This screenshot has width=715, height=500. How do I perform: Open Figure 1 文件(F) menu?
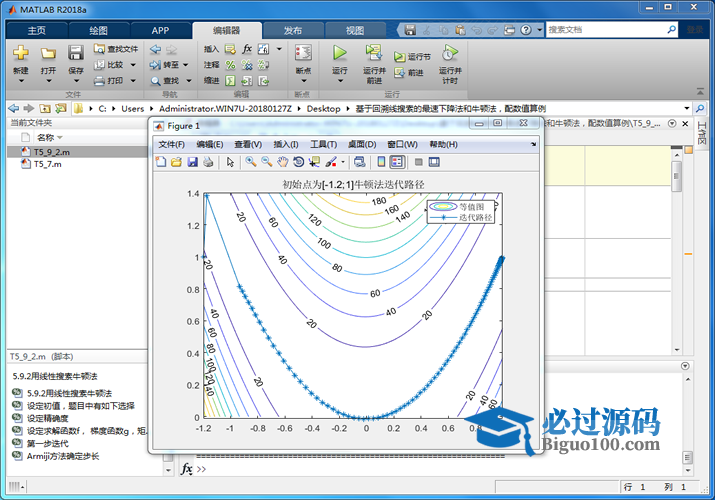pos(171,144)
